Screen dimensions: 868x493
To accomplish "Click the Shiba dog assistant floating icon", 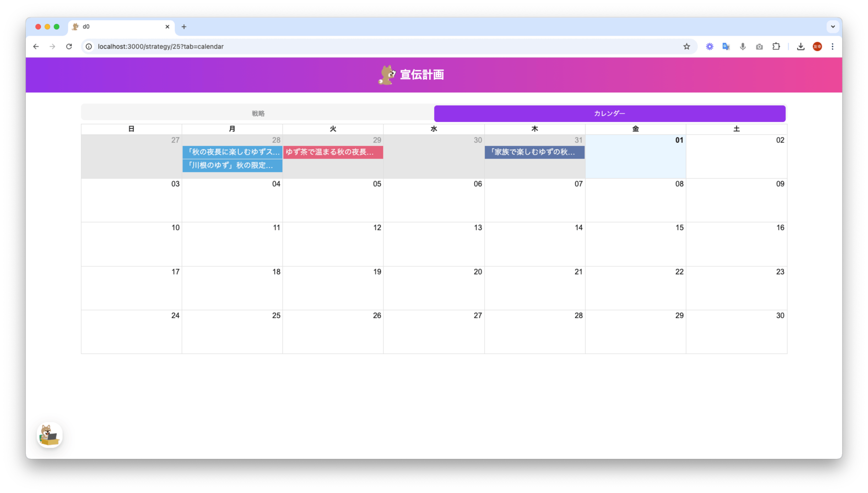I will (x=49, y=435).
